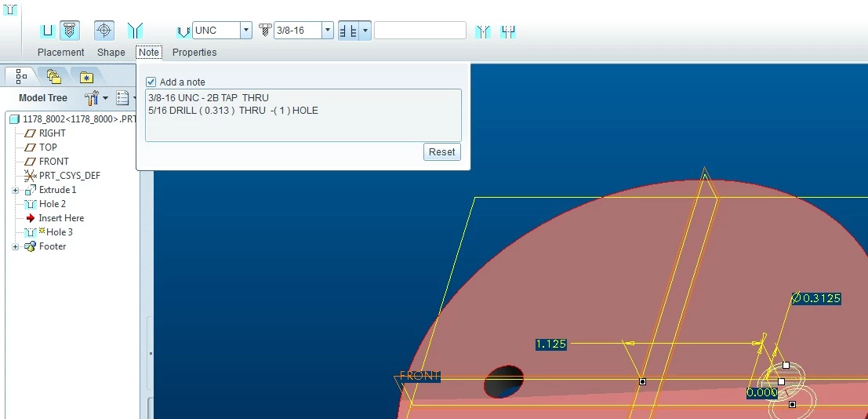Select Hole 2 in the model tree
Screen dimensions: 868x419
[52, 204]
